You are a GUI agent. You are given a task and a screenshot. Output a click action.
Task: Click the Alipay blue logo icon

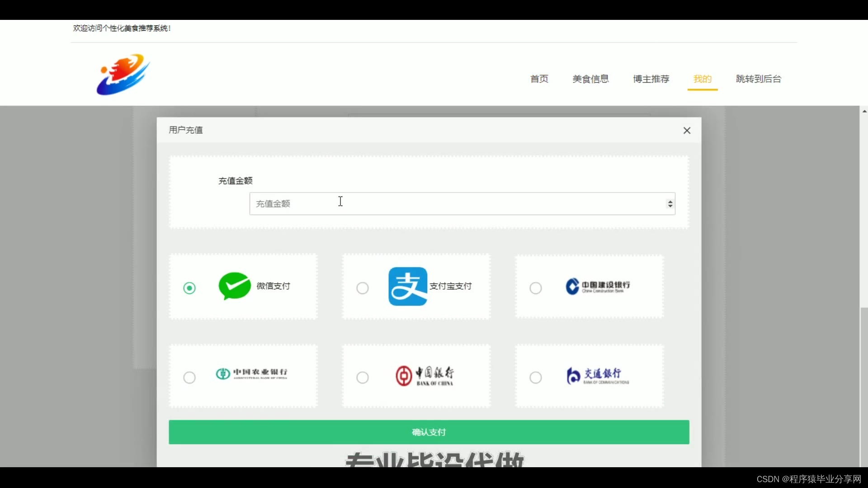tap(408, 286)
